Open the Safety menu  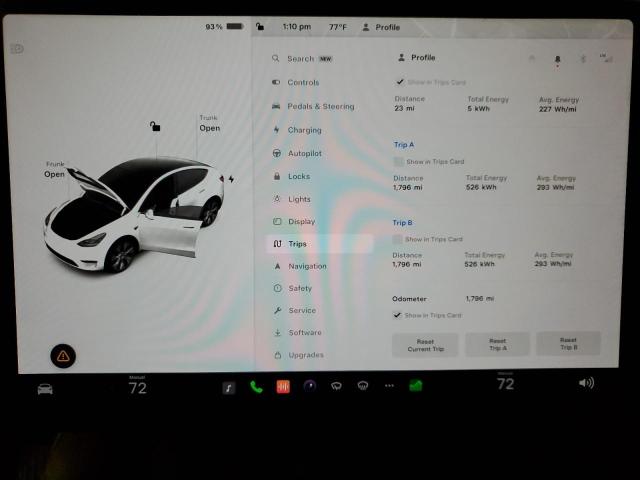point(293,288)
